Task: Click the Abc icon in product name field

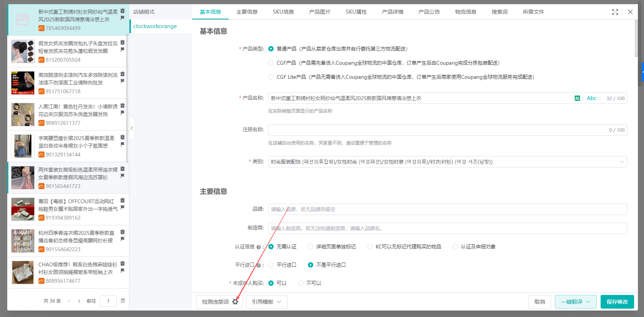Action: click(591, 98)
